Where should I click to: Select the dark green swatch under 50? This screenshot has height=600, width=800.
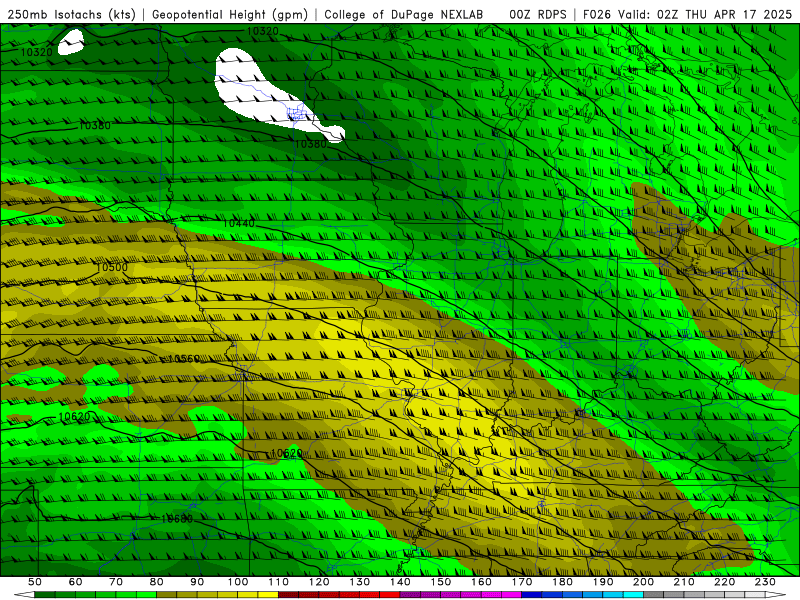[x=45, y=595]
